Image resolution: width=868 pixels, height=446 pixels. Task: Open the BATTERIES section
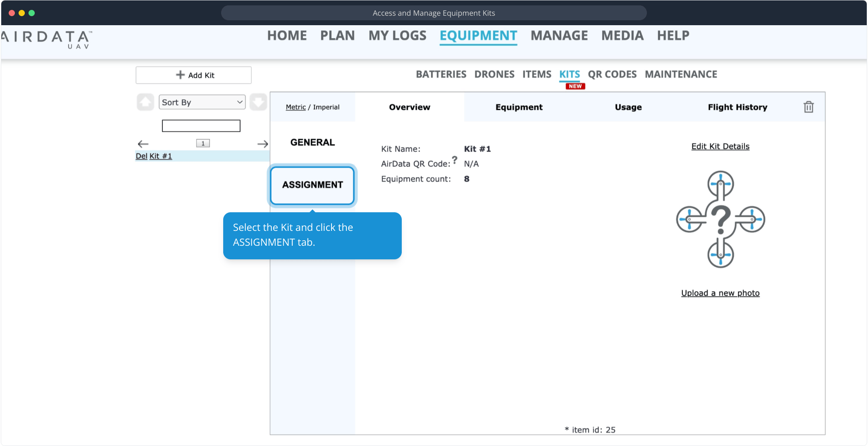pyautogui.click(x=441, y=74)
